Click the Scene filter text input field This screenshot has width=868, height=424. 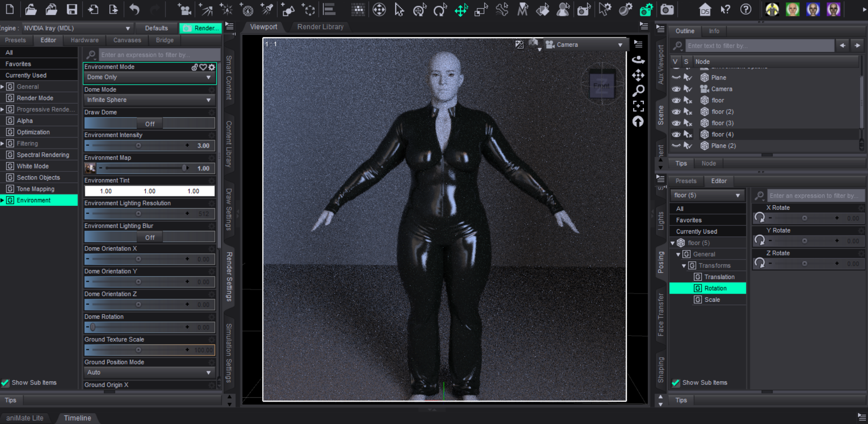760,46
